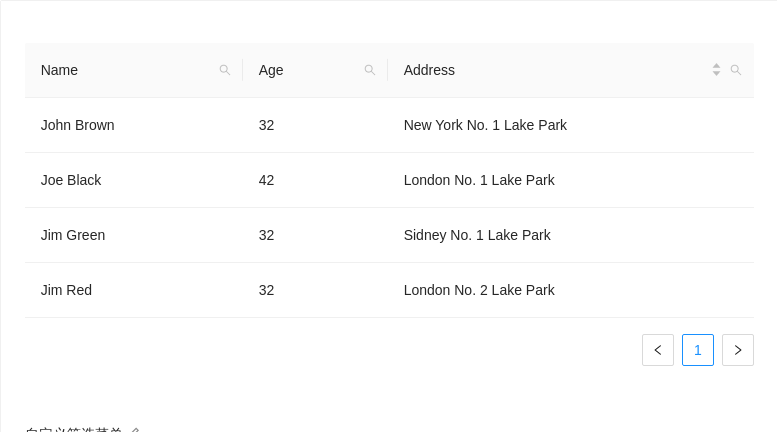Click the Age column header
777x432 pixels.
click(271, 70)
